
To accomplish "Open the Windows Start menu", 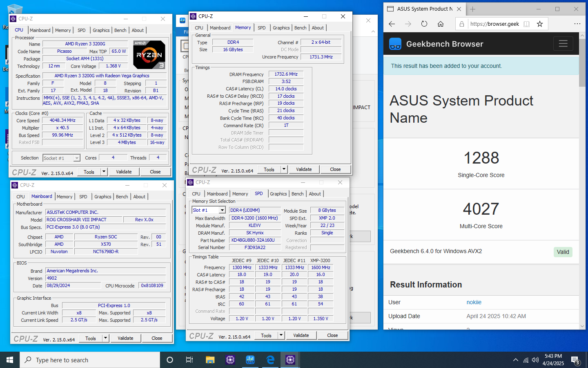I will coord(10,360).
